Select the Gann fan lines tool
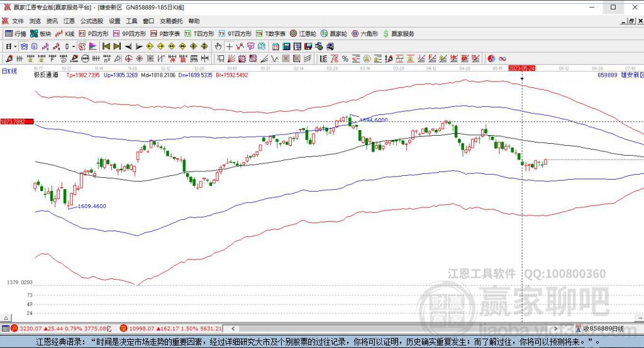Viewport: 644px width, 348px height. tap(231, 58)
